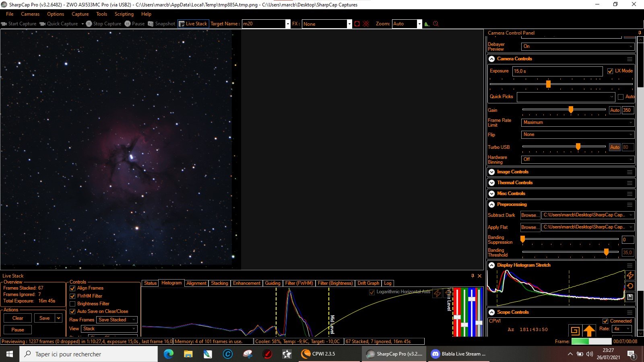Open the Frame Rate Limit dropdown
Image resolution: width=644 pixels, height=362 pixels.
coord(578,123)
